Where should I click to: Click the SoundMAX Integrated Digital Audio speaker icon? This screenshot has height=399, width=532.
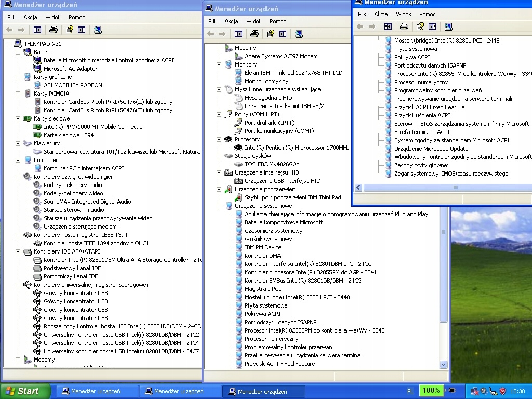tap(37, 202)
